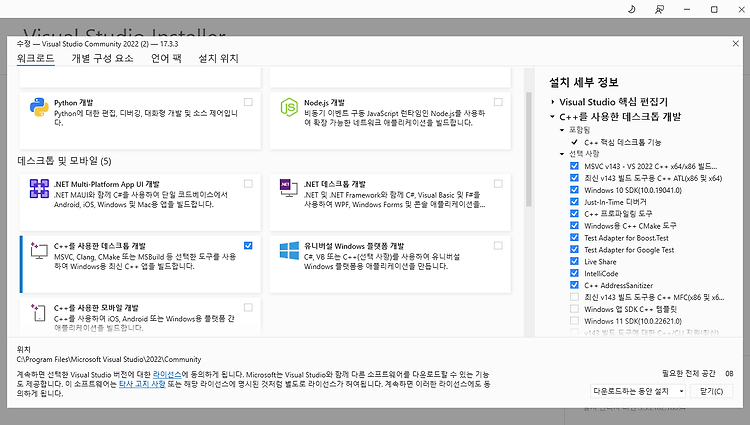
Task: Collapse the C++ desktop development details section
Action: click(552, 116)
